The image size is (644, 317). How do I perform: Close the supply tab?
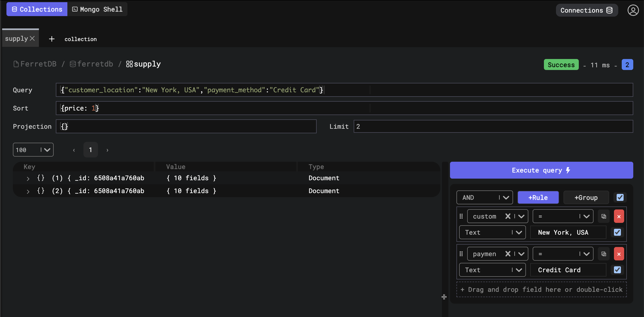(32, 39)
